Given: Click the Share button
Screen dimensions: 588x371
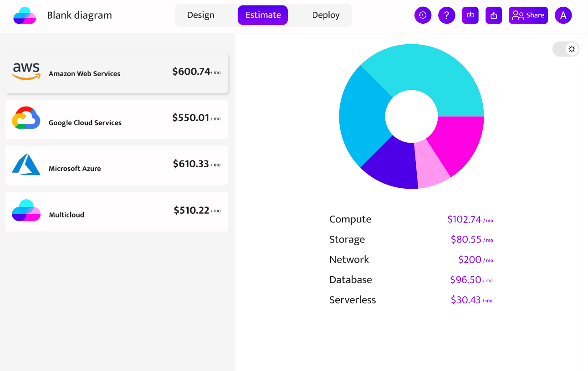Looking at the screenshot, I should point(528,15).
